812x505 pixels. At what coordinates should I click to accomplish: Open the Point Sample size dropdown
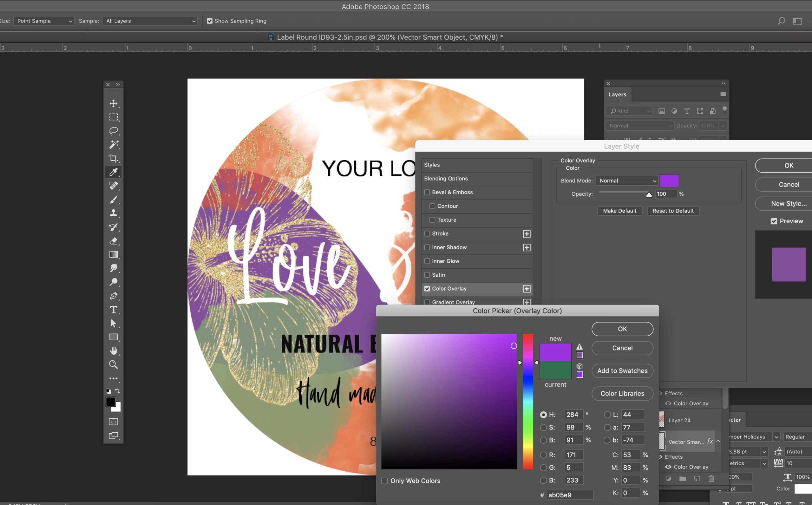click(x=44, y=21)
